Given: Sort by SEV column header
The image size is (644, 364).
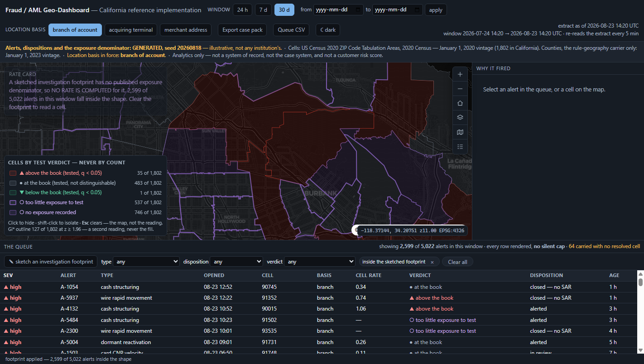Looking at the screenshot, I should [x=8, y=275].
